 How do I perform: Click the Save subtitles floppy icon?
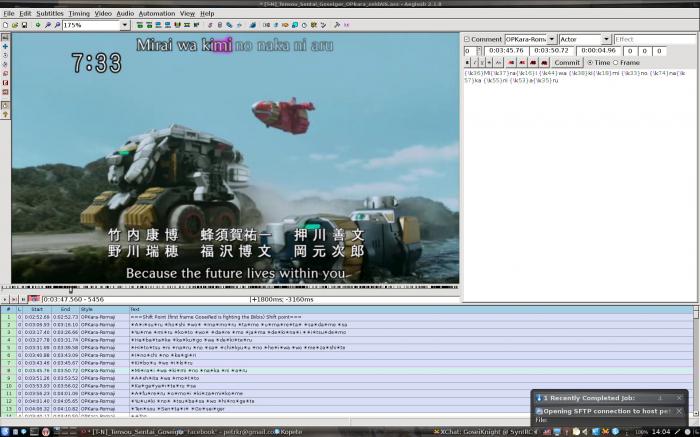pyautogui.click(x=24, y=25)
